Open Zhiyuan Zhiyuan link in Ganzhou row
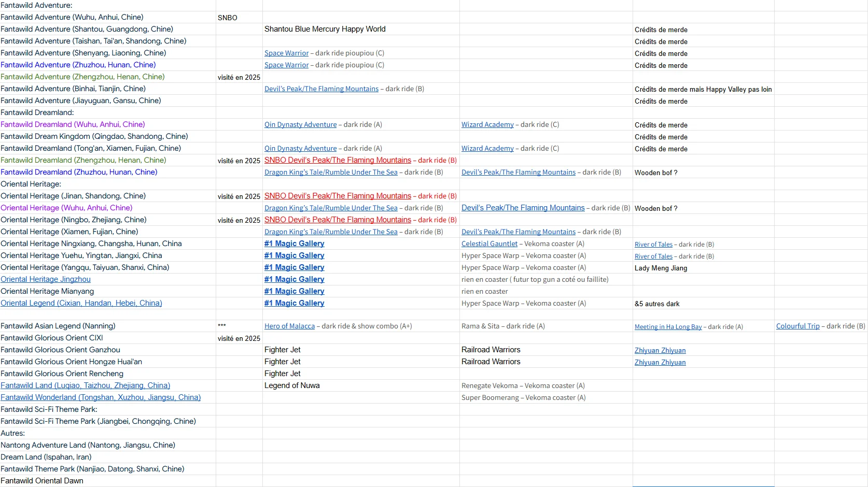Viewport: 868px width, 487px height. [x=660, y=350]
